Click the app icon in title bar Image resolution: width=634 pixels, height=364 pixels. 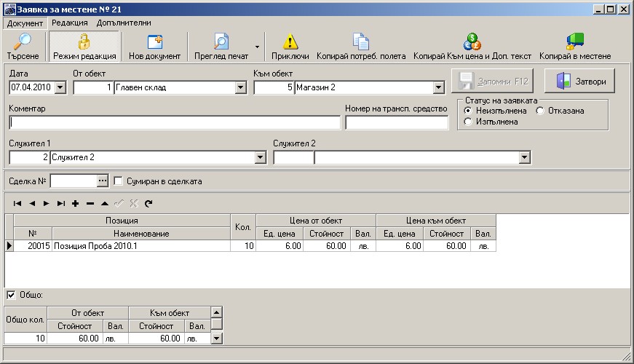click(9, 9)
